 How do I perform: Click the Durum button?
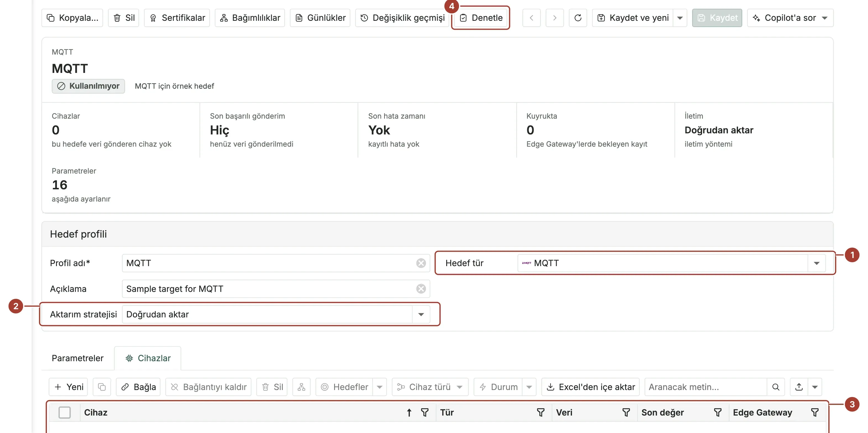(x=498, y=387)
